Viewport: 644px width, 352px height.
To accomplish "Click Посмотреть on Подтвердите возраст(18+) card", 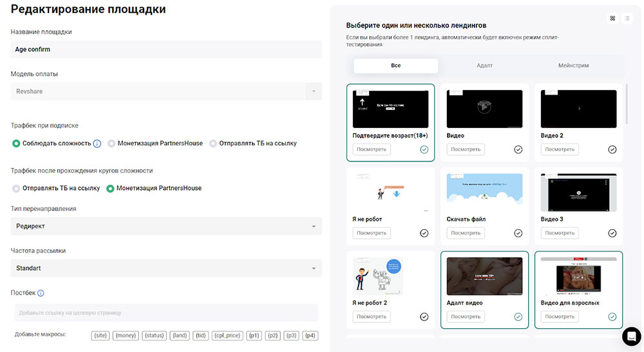I will tap(372, 149).
